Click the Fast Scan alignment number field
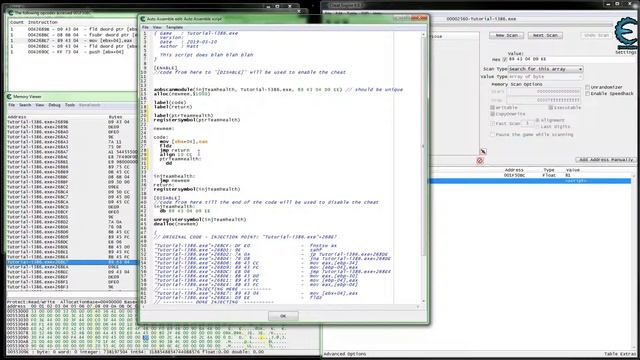Image resolution: width=640 pixels, height=360 pixels. click(528, 123)
